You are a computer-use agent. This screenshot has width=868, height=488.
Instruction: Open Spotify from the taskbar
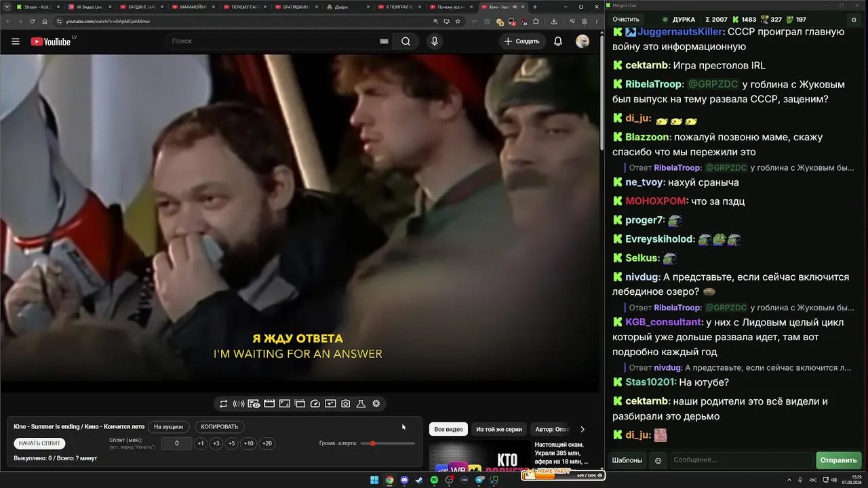[x=435, y=480]
